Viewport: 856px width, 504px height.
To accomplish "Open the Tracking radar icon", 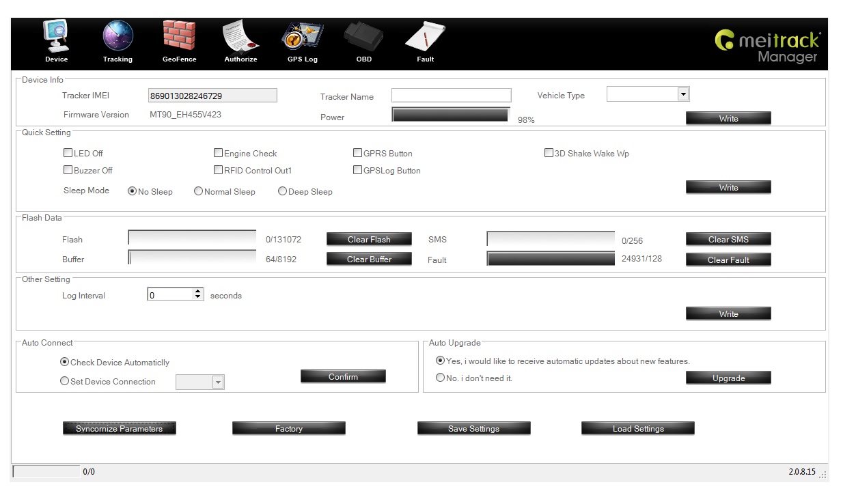I will 118,39.
